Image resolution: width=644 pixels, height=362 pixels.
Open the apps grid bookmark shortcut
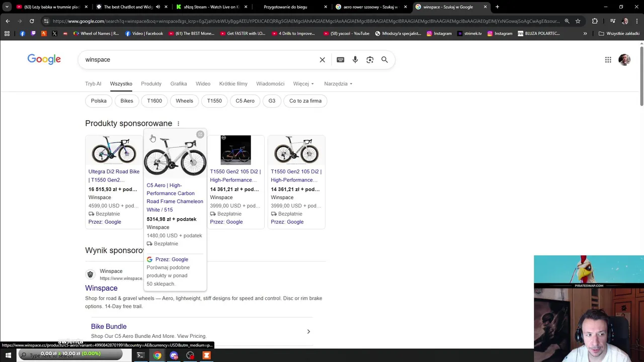pyautogui.click(x=7, y=34)
